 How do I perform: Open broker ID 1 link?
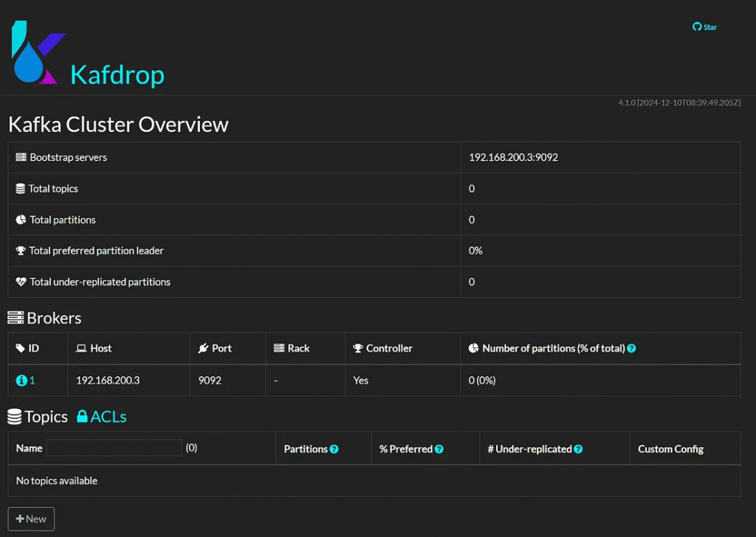click(x=32, y=381)
